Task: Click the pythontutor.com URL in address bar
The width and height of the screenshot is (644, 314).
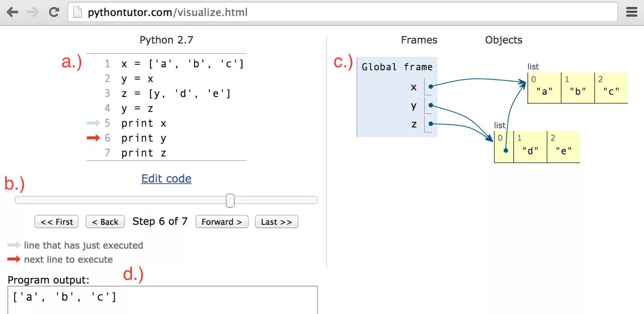Action: click(x=168, y=12)
